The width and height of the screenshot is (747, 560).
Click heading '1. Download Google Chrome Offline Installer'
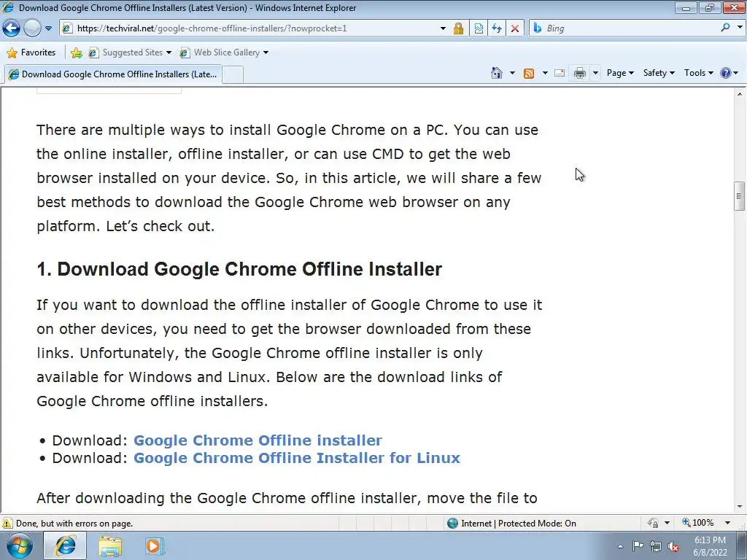pyautogui.click(x=239, y=269)
